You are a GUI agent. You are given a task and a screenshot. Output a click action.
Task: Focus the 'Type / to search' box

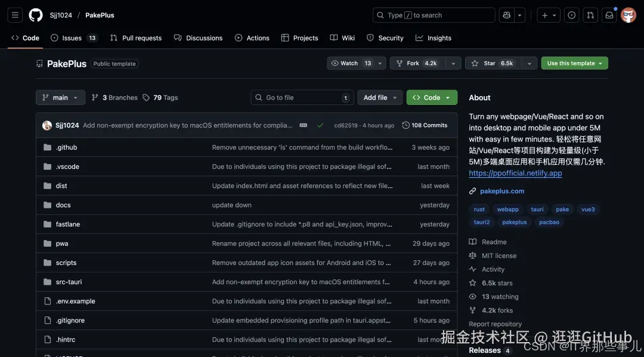[x=434, y=15]
